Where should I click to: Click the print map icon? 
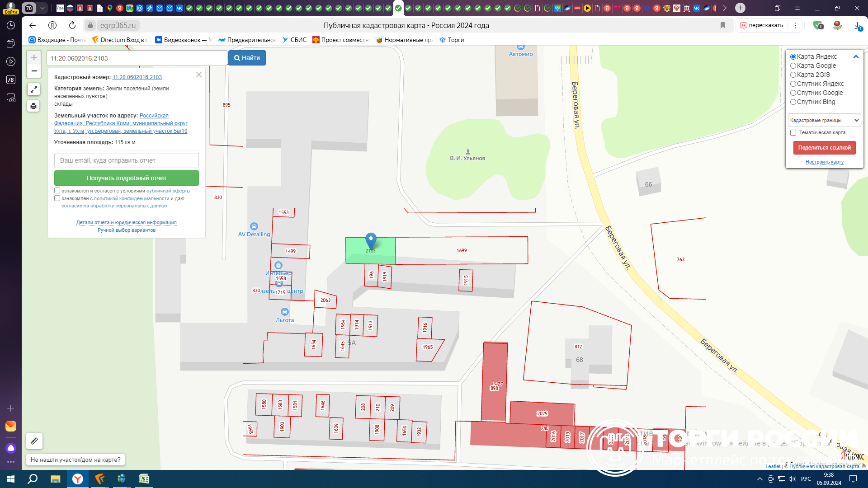(x=33, y=106)
